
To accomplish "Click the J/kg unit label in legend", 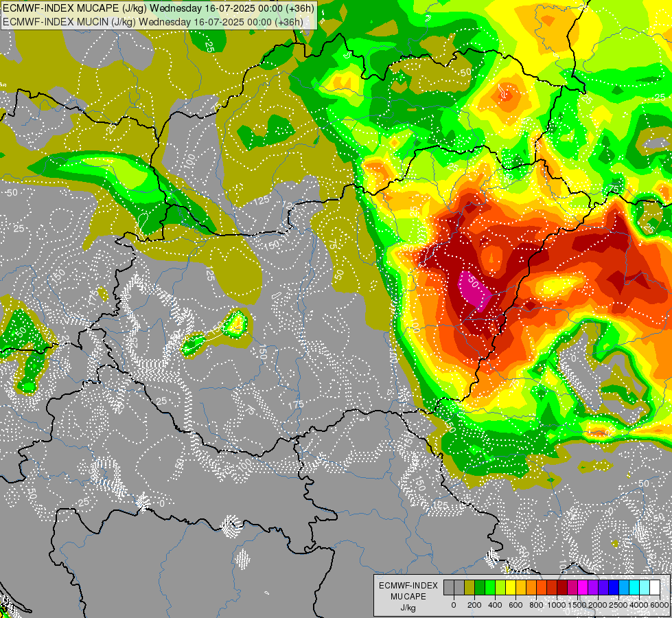I will (x=408, y=608).
